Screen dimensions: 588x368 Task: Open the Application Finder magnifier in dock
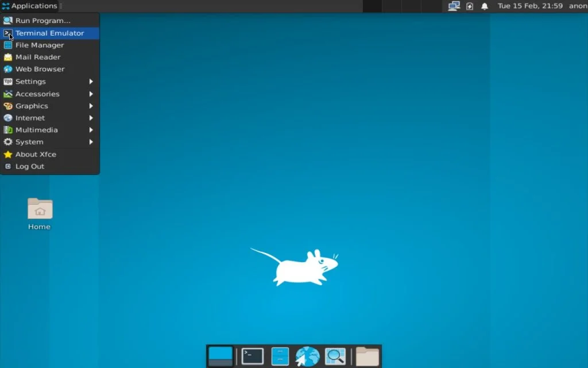(x=335, y=356)
